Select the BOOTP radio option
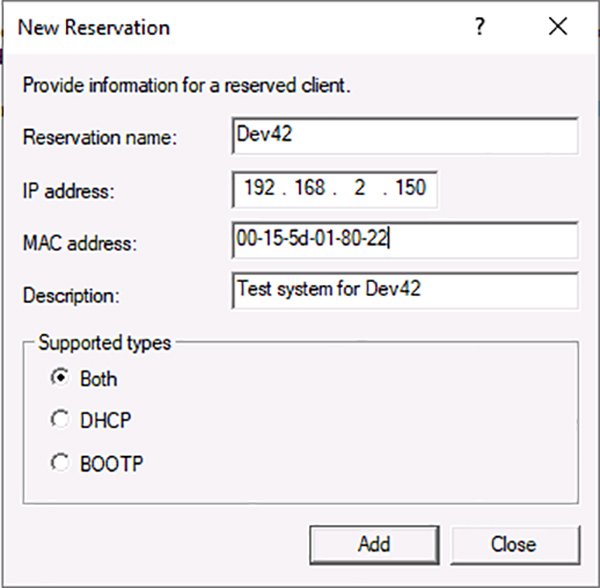Screen dimensions: 600x588 click(61, 463)
